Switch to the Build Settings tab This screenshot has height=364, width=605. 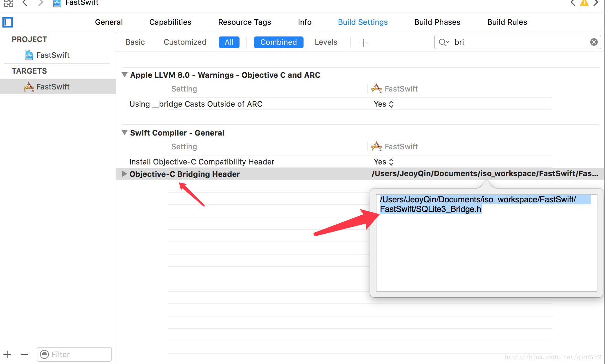tap(363, 22)
